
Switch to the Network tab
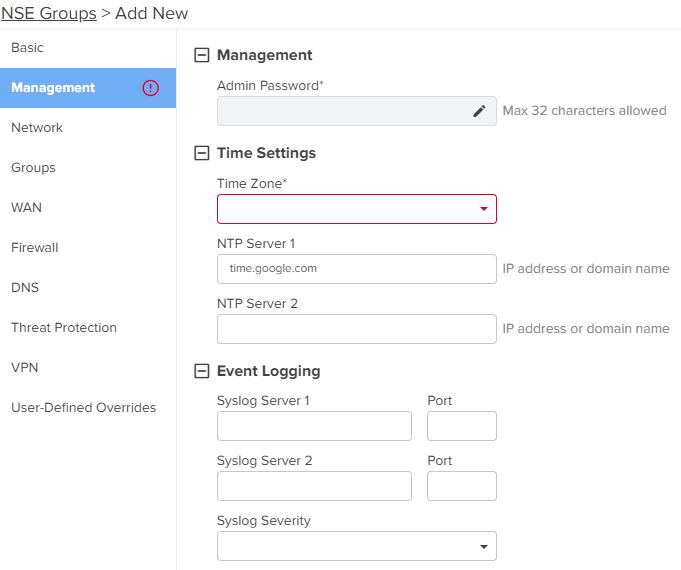point(88,128)
